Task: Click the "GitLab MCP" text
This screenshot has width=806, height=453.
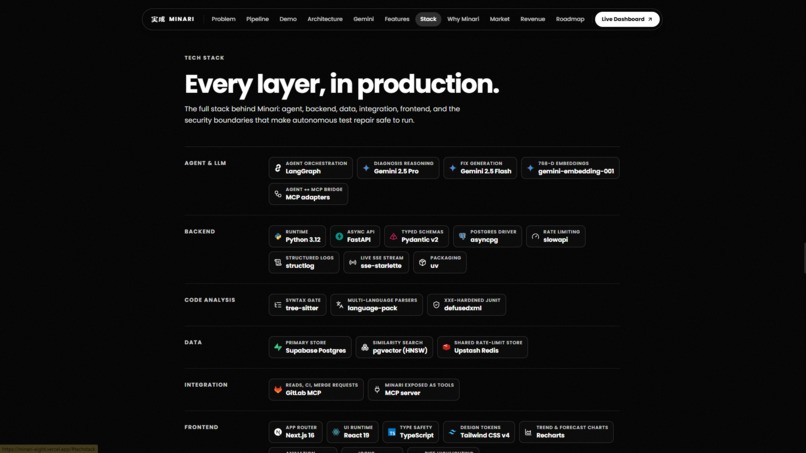Action: (x=303, y=393)
